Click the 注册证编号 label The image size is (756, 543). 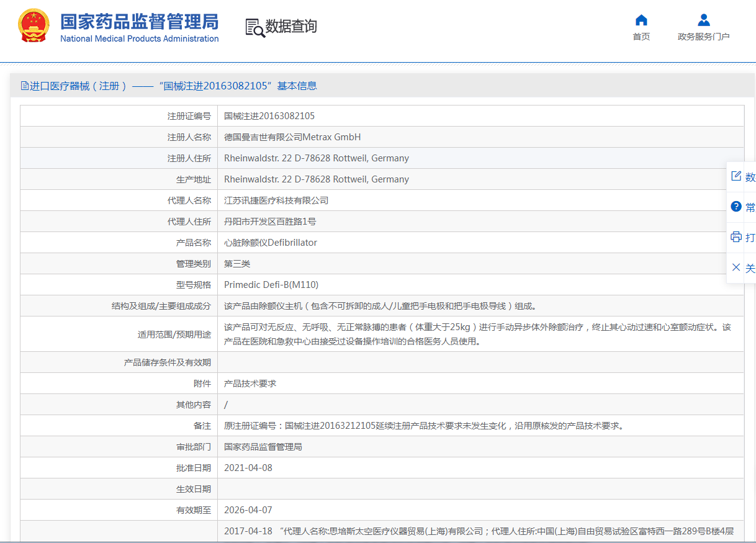click(x=189, y=116)
